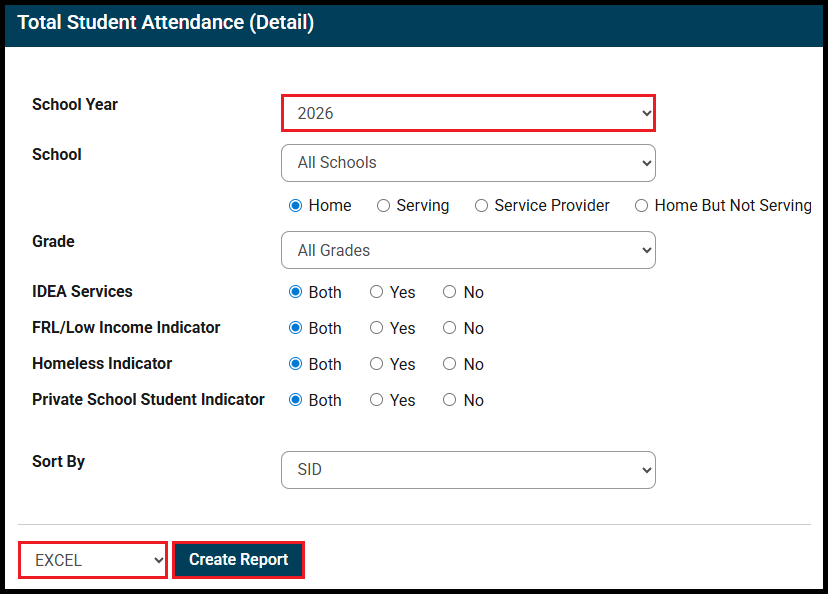Image resolution: width=828 pixels, height=594 pixels.
Task: Select Both for Homeless Indicator
Action: (x=296, y=364)
